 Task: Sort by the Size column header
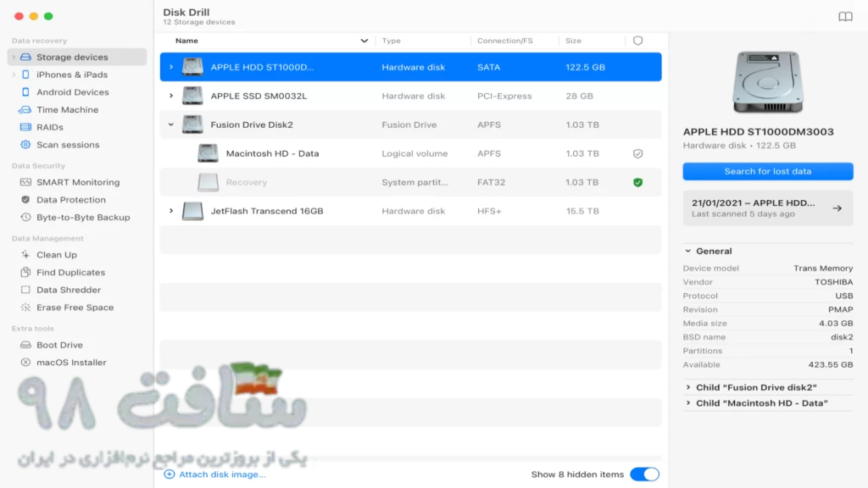[573, 41]
